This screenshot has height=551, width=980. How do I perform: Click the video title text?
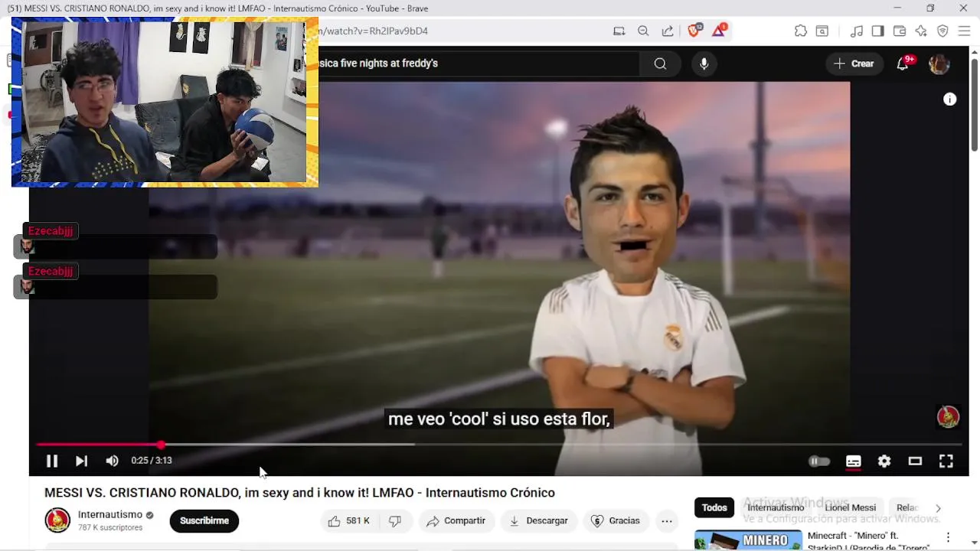point(299,493)
